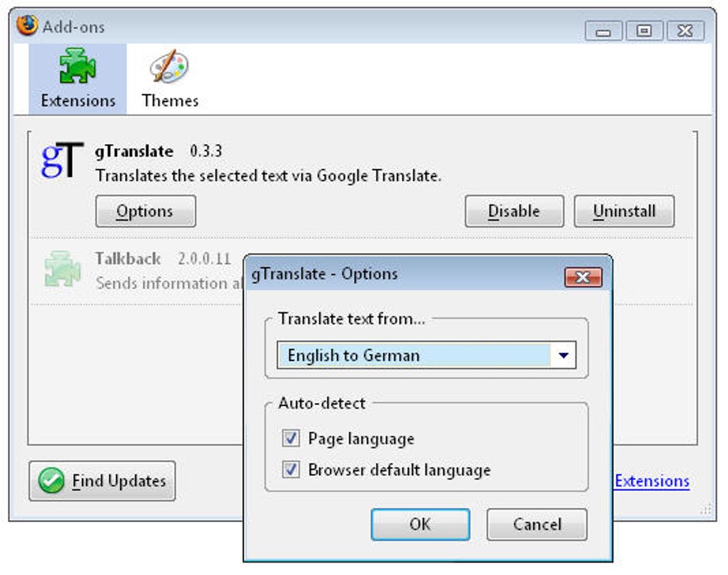Click the Find Updates button
The width and height of the screenshot is (728, 575).
(x=102, y=481)
